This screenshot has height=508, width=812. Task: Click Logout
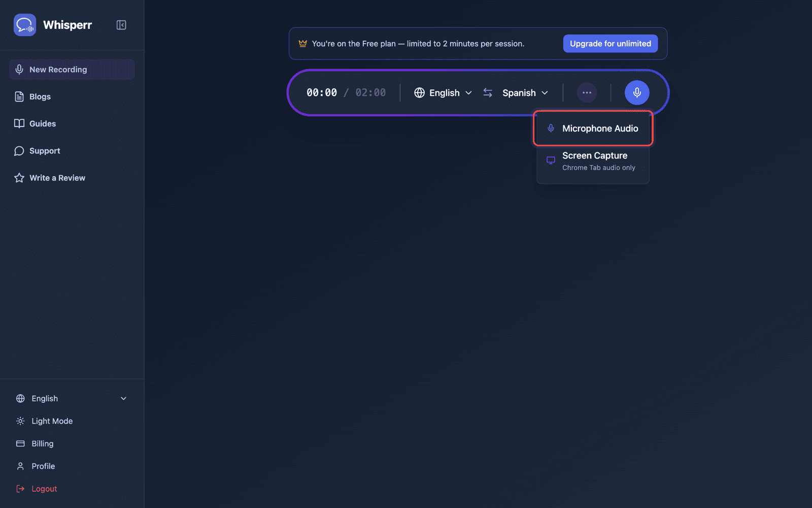72,489
